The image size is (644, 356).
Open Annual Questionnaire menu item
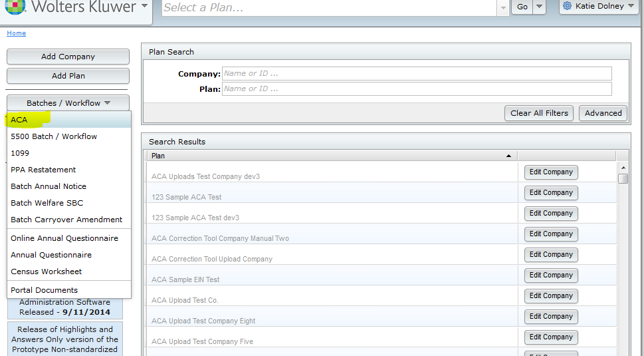69,255
